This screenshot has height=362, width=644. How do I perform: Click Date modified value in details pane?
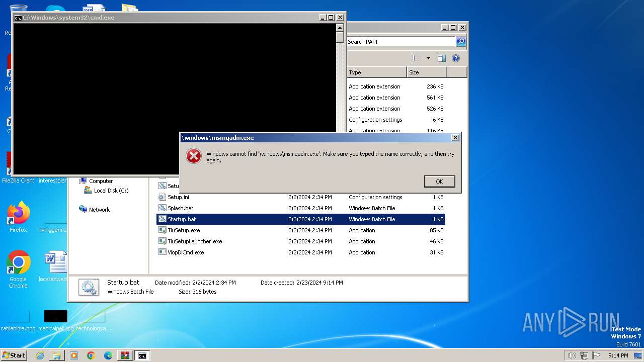pos(214,283)
